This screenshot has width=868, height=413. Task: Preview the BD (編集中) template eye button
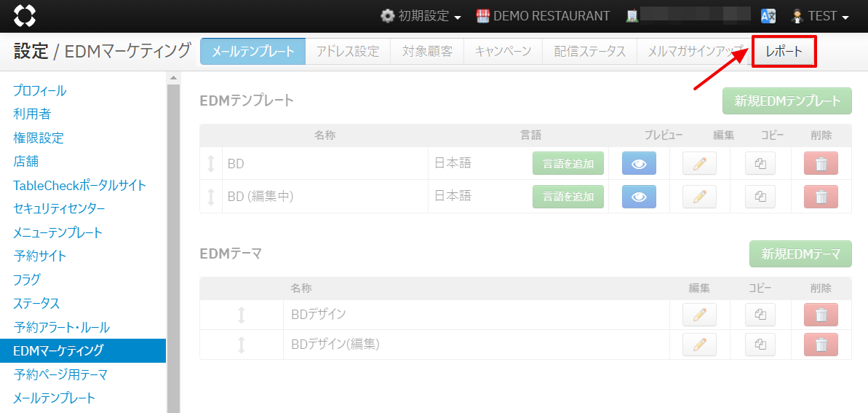coord(639,197)
